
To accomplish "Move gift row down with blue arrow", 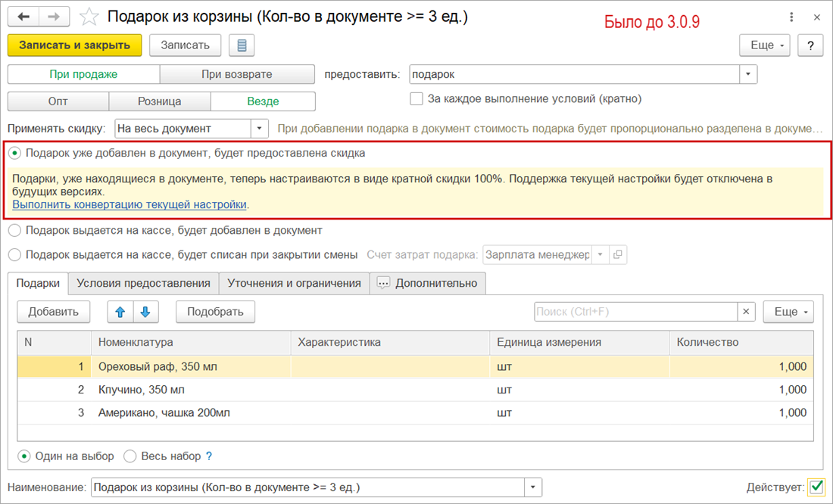I will [146, 311].
